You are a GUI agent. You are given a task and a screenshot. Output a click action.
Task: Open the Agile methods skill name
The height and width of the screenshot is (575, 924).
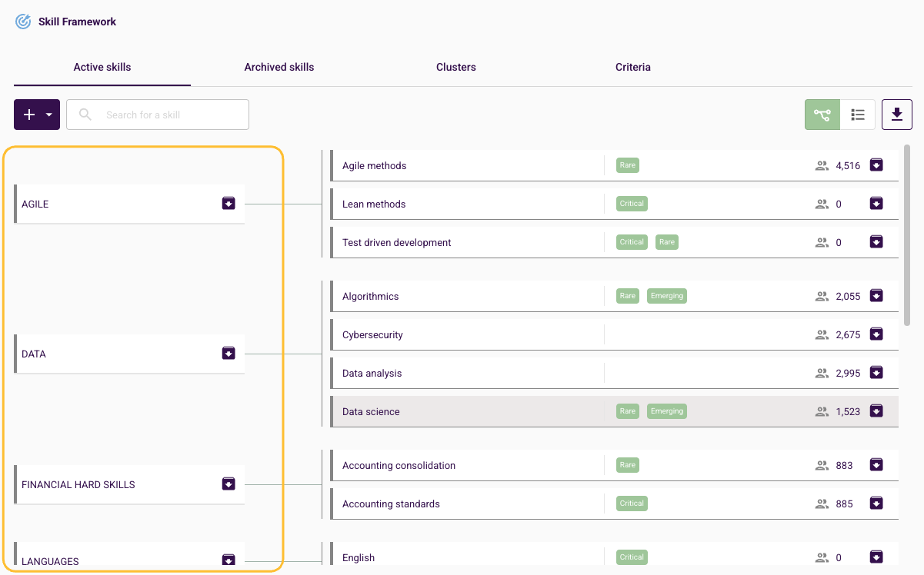pos(374,165)
